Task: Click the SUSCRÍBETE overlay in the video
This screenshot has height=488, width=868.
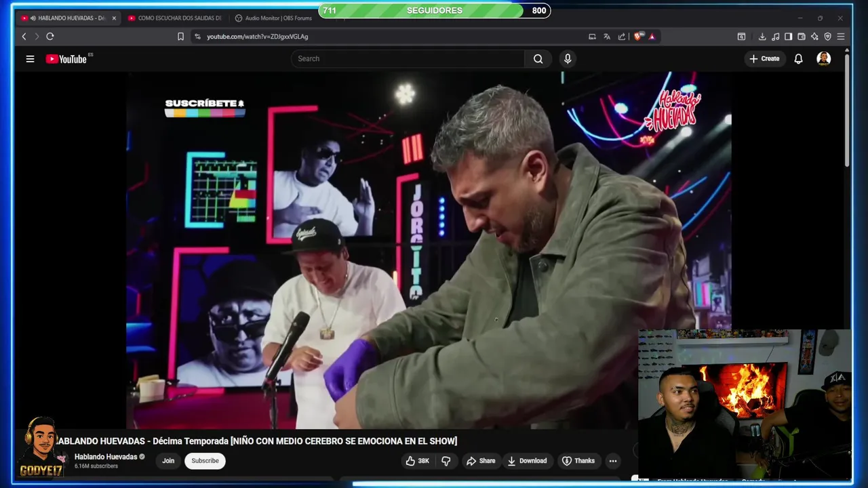Action: [x=205, y=107]
